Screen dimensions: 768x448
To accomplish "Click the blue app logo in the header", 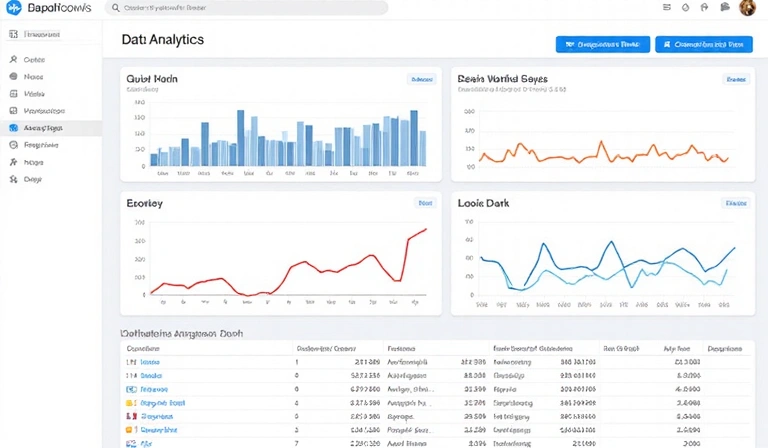I will 14,8.
